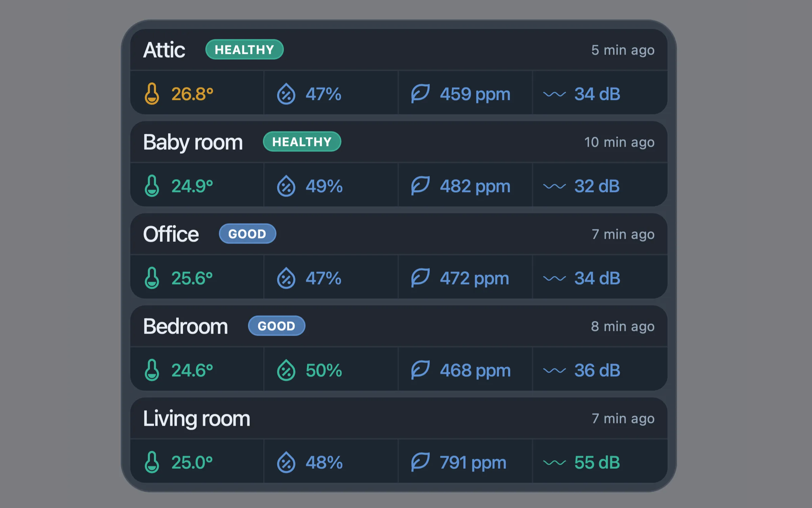Screen dimensions: 812x508
Task: Click the Attic 34 dB noise value
Action: tap(597, 94)
